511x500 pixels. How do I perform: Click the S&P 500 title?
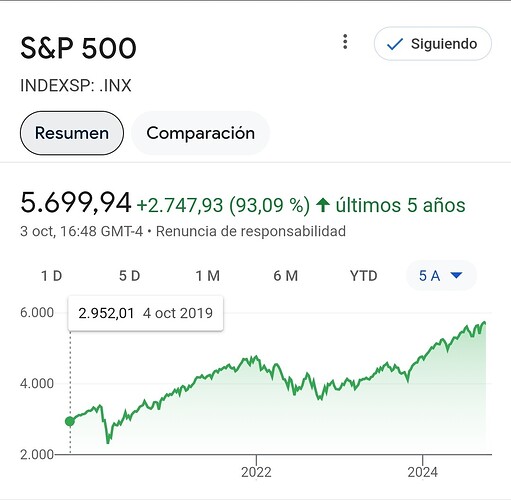(78, 48)
